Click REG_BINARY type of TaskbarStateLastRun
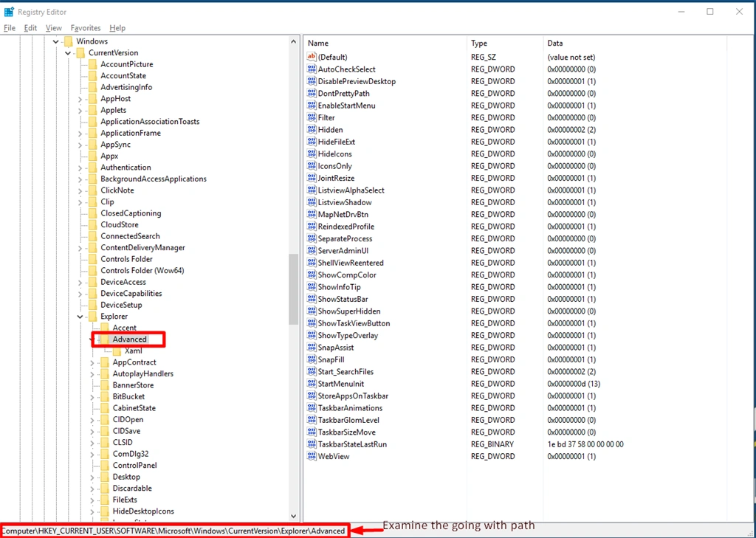756x538 pixels. tap(492, 444)
